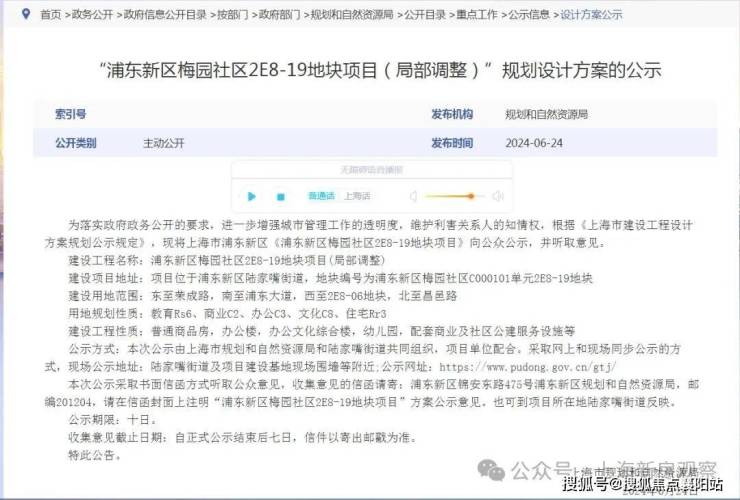This screenshot has height=500, width=740.
Task: Open the pudong.gov.cn/gtj URL
Action: pos(528,367)
